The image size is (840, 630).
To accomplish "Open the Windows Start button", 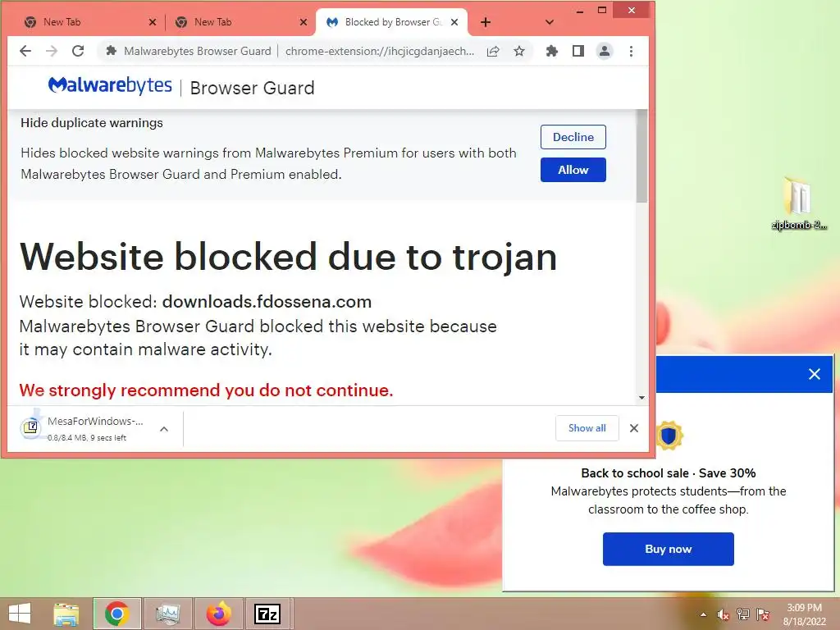I will pos(20,614).
